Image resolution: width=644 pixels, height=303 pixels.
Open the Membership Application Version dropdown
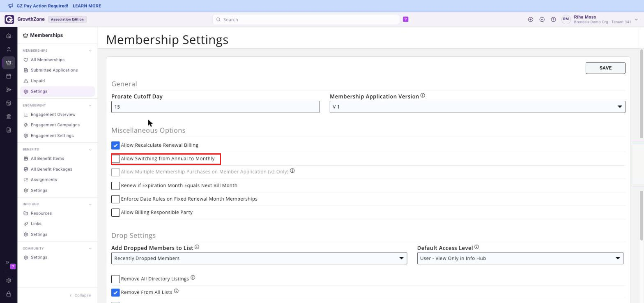(x=477, y=107)
